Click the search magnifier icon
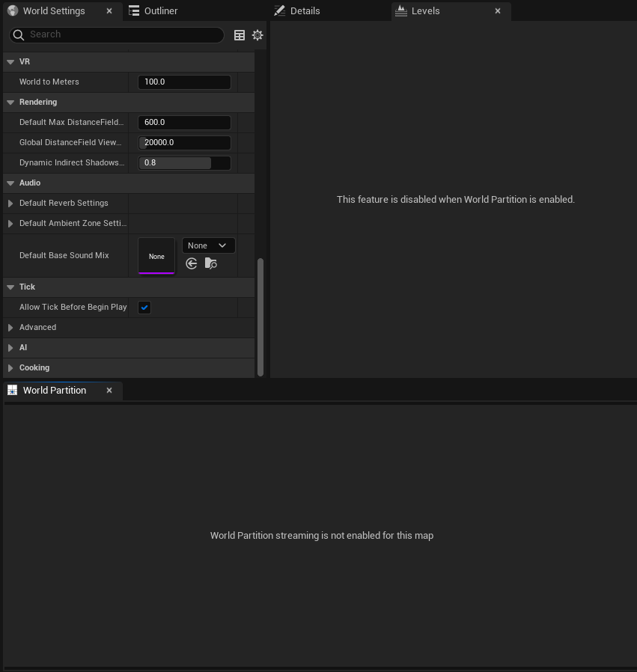This screenshot has width=637, height=672. [x=19, y=34]
